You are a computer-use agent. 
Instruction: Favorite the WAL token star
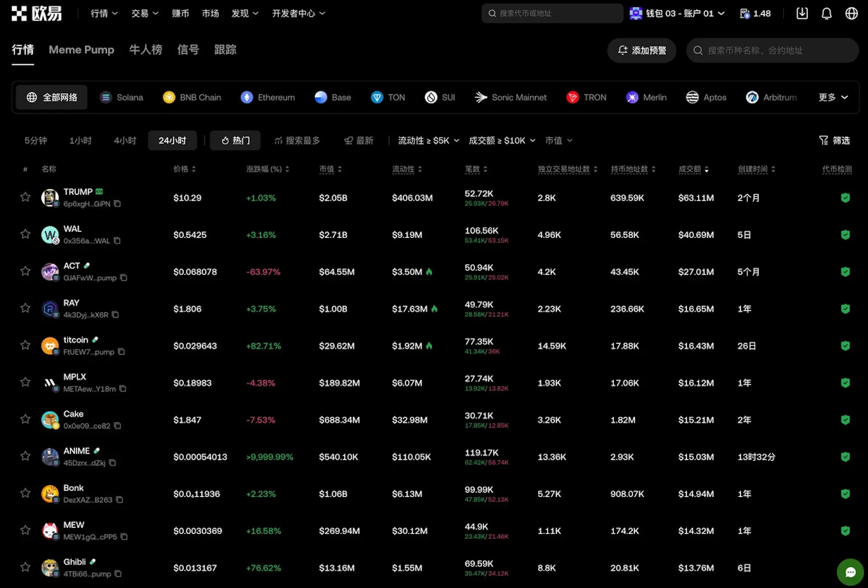point(25,234)
